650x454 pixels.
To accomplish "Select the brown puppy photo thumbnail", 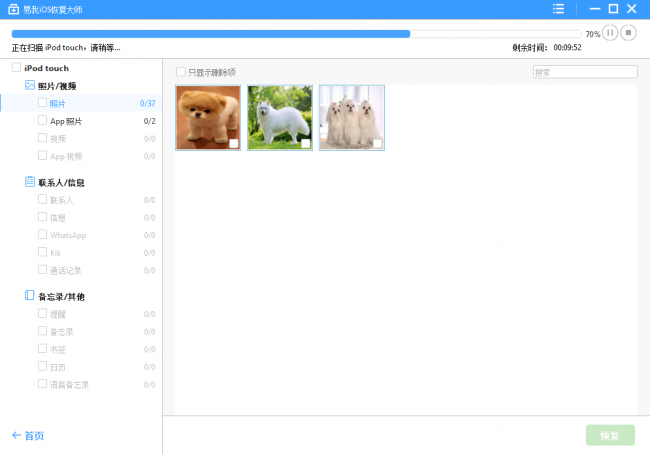I will 208,118.
